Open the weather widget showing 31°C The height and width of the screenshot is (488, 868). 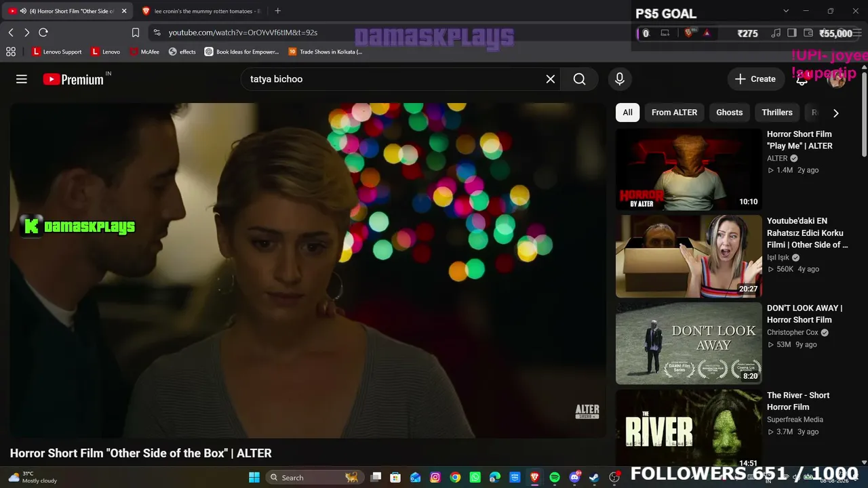(x=33, y=477)
